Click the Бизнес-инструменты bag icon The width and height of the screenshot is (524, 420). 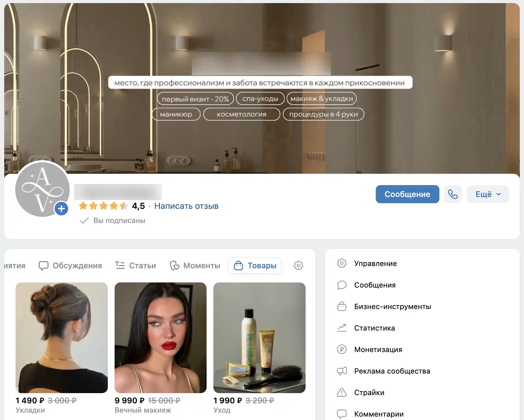342,306
